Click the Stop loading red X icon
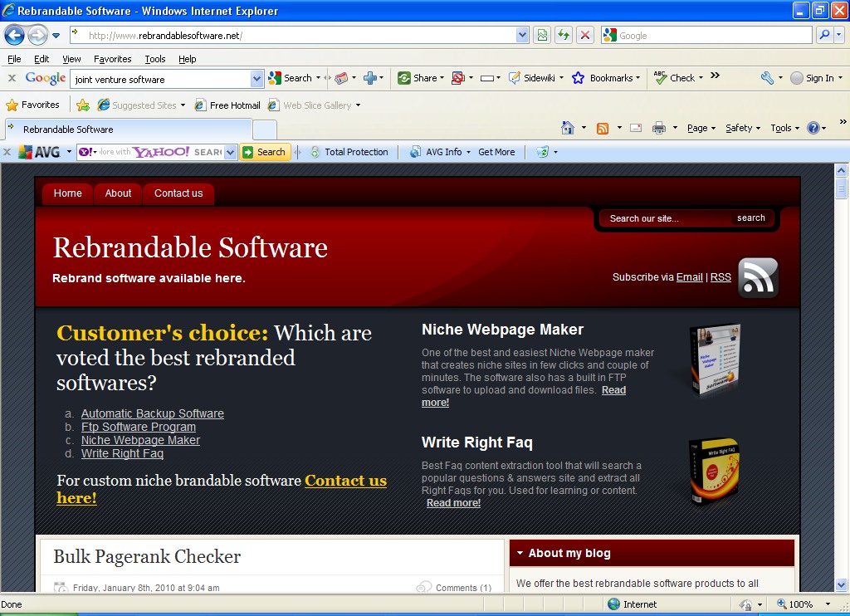Viewport: 850px width, 616px height. 585,35
